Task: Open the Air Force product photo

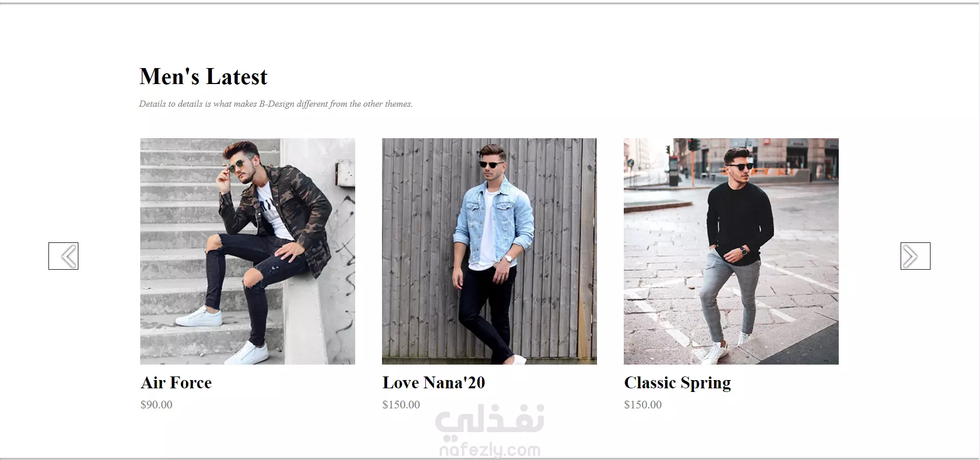Action: (x=247, y=251)
